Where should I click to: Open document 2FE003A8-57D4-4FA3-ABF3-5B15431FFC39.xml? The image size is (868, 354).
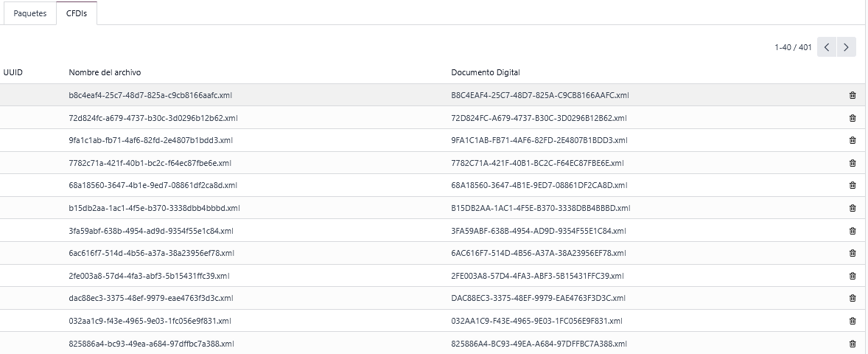click(x=537, y=276)
